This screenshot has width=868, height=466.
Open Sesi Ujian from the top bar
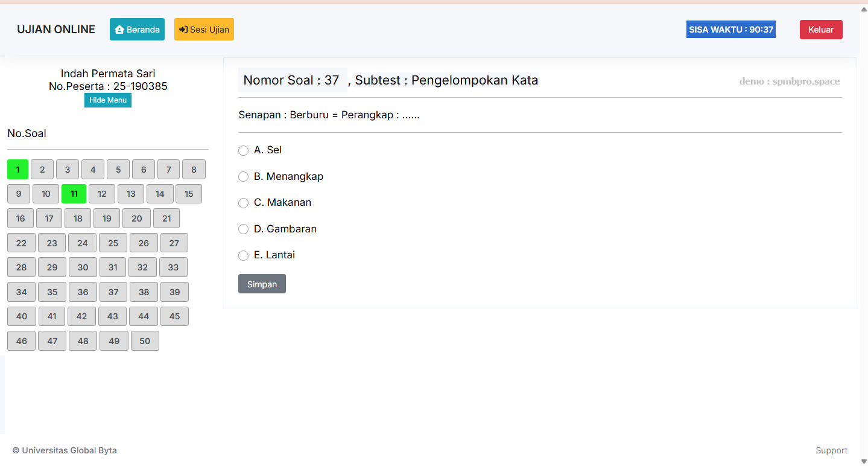(204, 29)
